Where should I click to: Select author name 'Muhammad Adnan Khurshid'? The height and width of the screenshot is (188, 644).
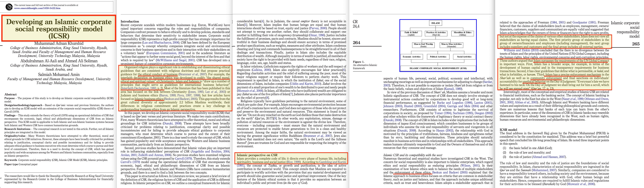pyautogui.click(x=59, y=43)
